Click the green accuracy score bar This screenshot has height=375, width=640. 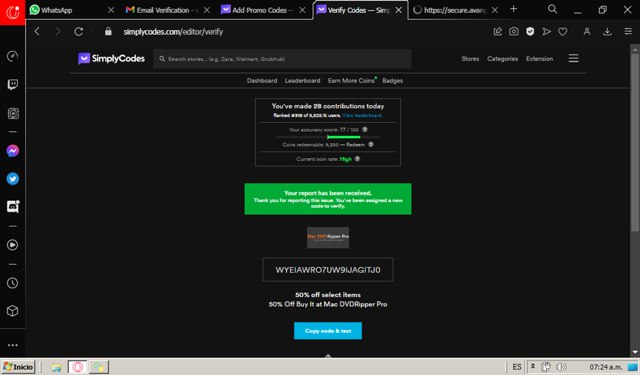[x=344, y=137]
